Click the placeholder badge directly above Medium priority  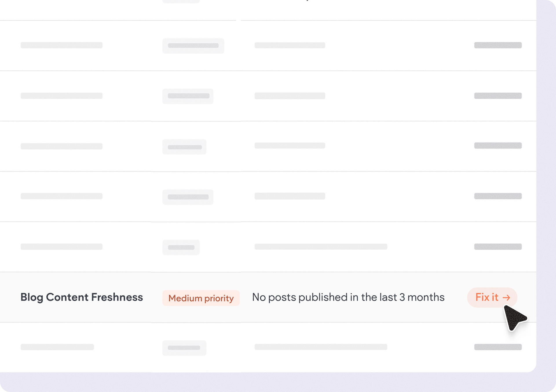click(181, 247)
